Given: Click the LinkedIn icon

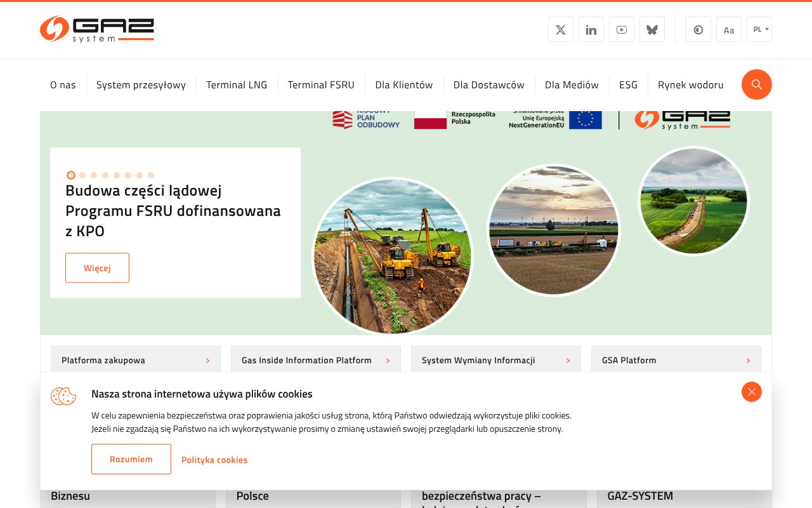Looking at the screenshot, I should 591,29.
